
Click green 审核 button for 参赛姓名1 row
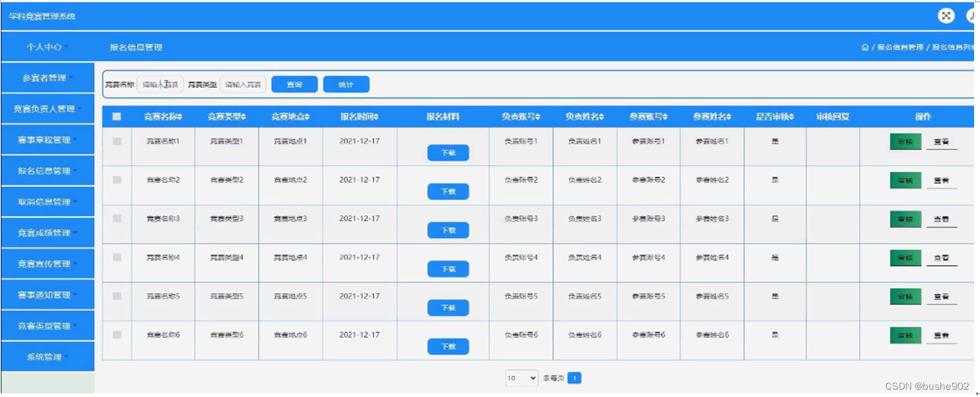point(905,142)
